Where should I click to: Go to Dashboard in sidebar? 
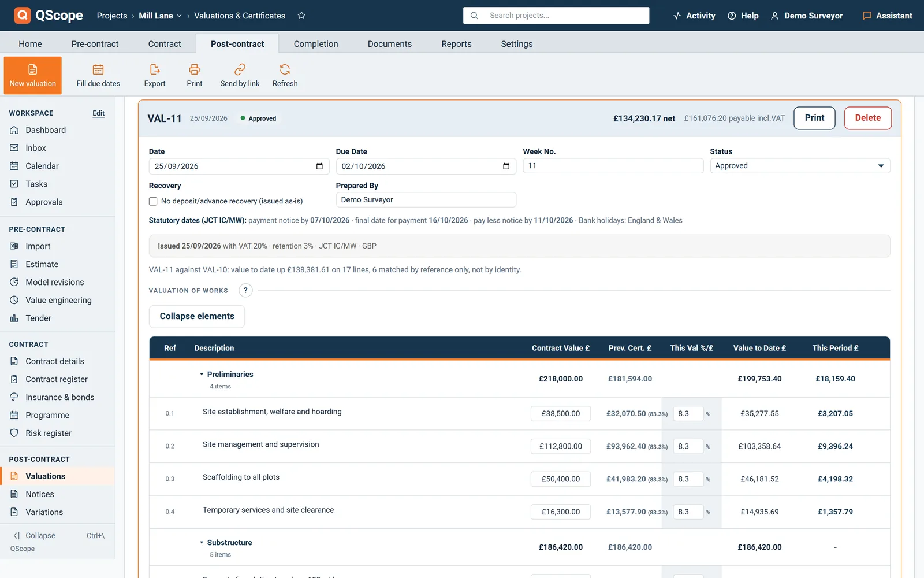click(x=46, y=130)
